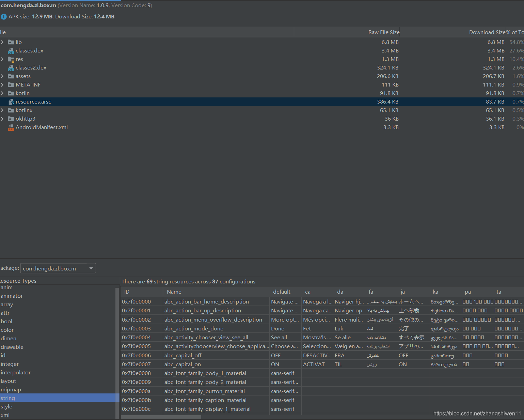Select the id resource type

(58, 356)
